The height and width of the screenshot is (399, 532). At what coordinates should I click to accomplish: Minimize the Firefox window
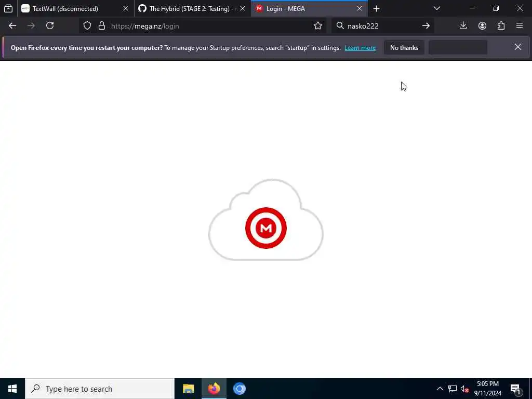pyautogui.click(x=472, y=8)
